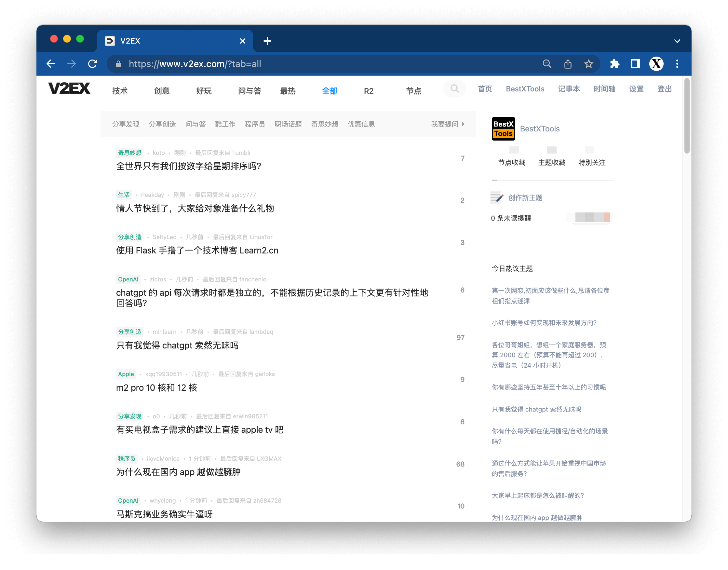Open user koto profile link
Image resolution: width=728 pixels, height=570 pixels.
[x=158, y=153]
